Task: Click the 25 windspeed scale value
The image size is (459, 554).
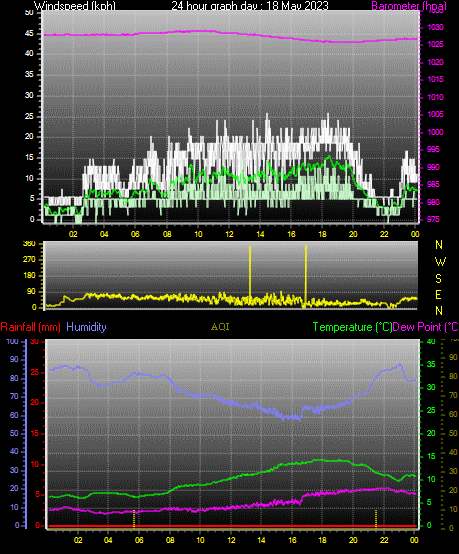Action: click(29, 116)
